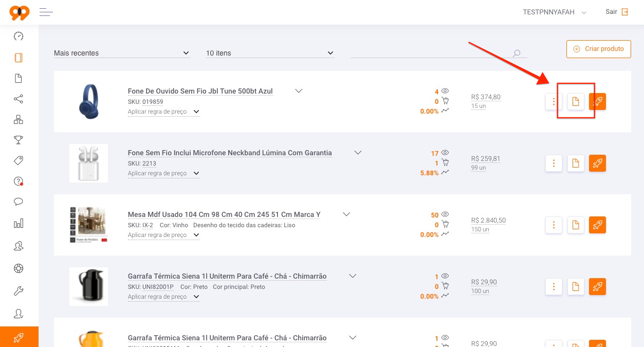
Task: Open Mesa Mdf Usado product title
Action: click(x=224, y=214)
